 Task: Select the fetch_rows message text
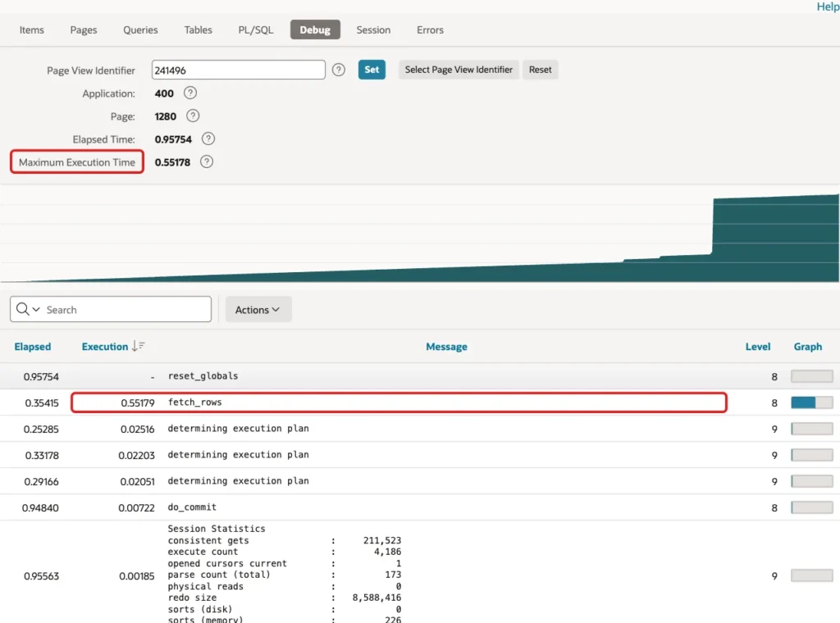point(195,402)
